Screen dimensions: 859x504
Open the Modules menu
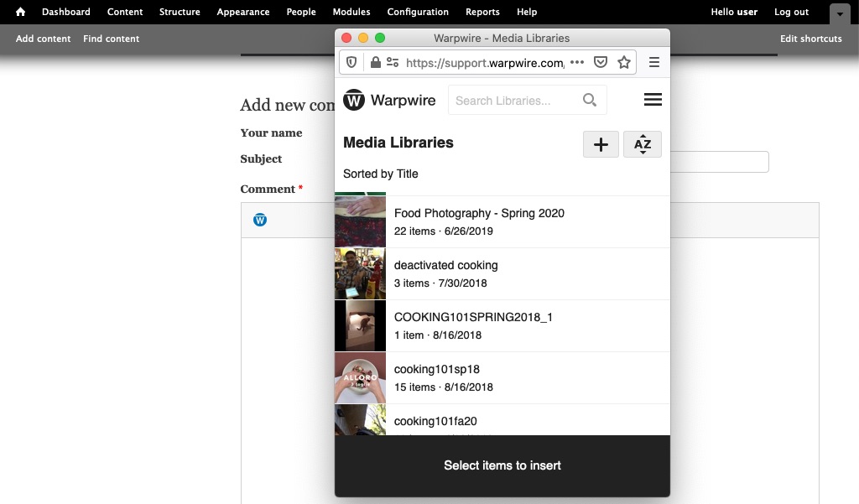click(351, 12)
